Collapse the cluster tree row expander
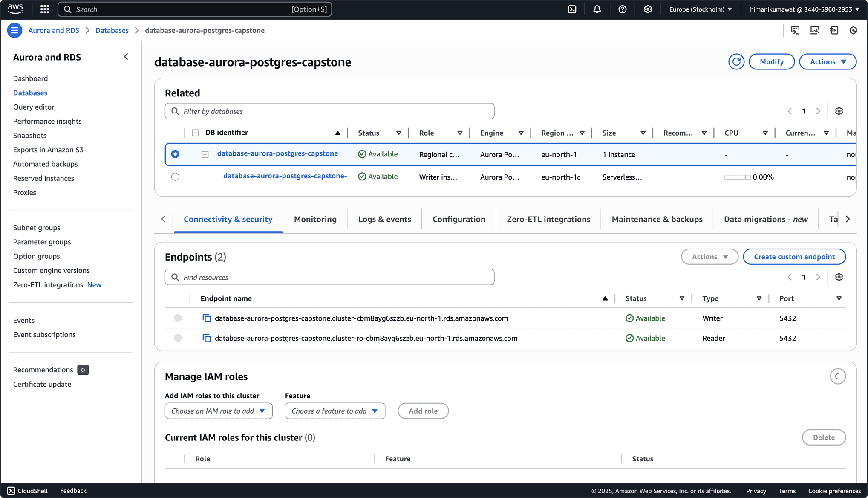 [205, 154]
